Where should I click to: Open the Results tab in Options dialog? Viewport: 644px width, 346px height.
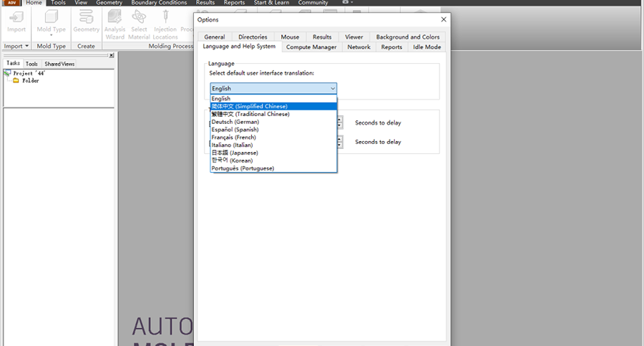(322, 37)
